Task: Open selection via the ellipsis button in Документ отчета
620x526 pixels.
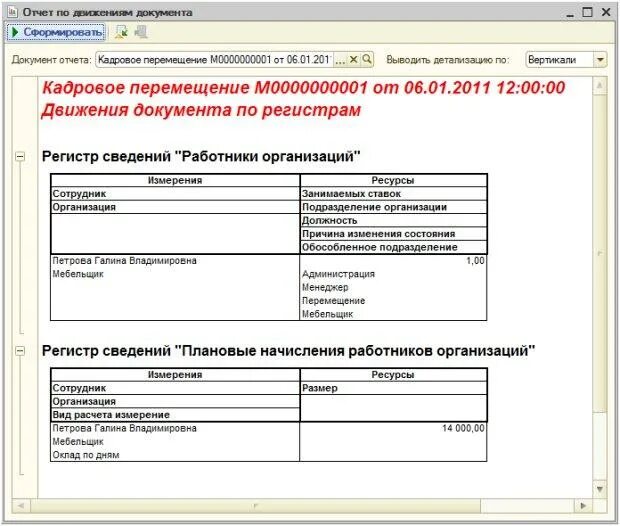Action: (x=340, y=60)
